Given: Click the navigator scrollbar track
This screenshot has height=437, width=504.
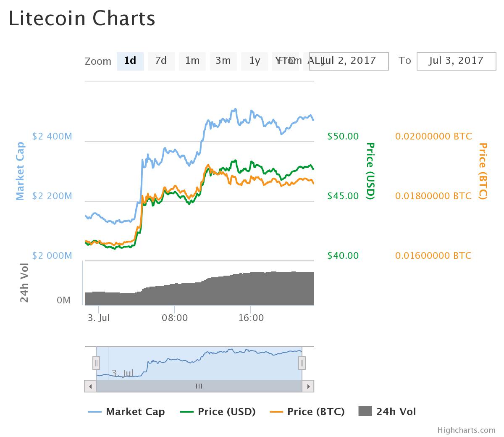Looking at the screenshot, I should click(199, 386).
